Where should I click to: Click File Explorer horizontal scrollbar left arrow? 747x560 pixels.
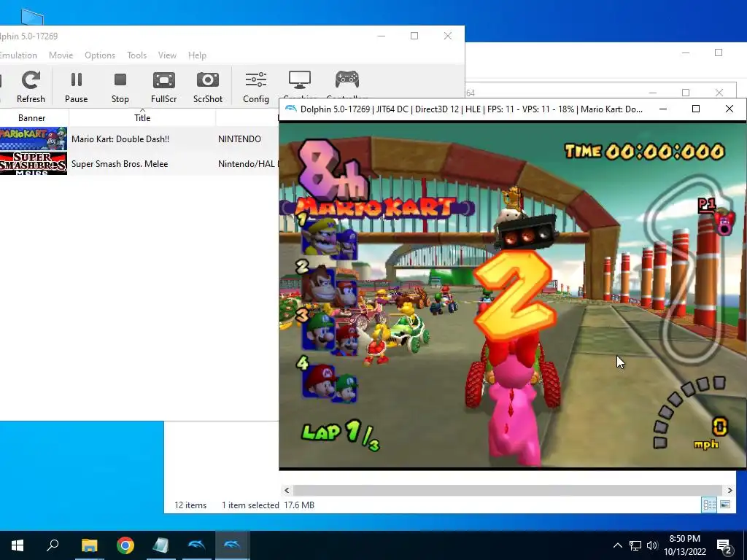coord(287,490)
